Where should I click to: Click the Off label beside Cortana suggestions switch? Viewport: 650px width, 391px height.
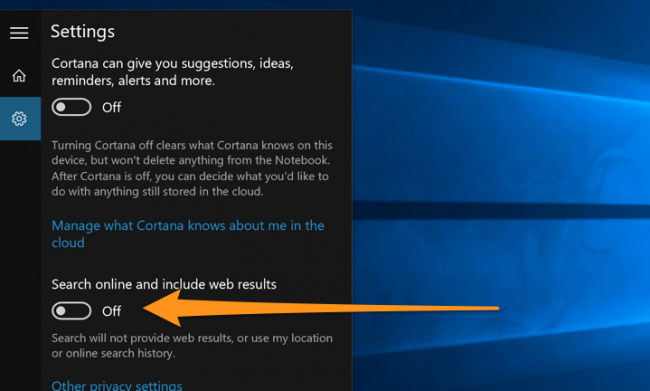tap(112, 107)
